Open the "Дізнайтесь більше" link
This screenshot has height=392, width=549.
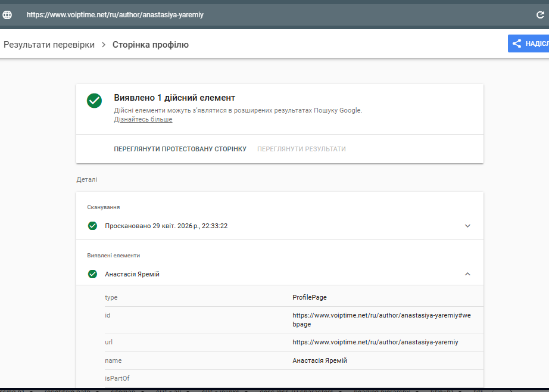143,119
